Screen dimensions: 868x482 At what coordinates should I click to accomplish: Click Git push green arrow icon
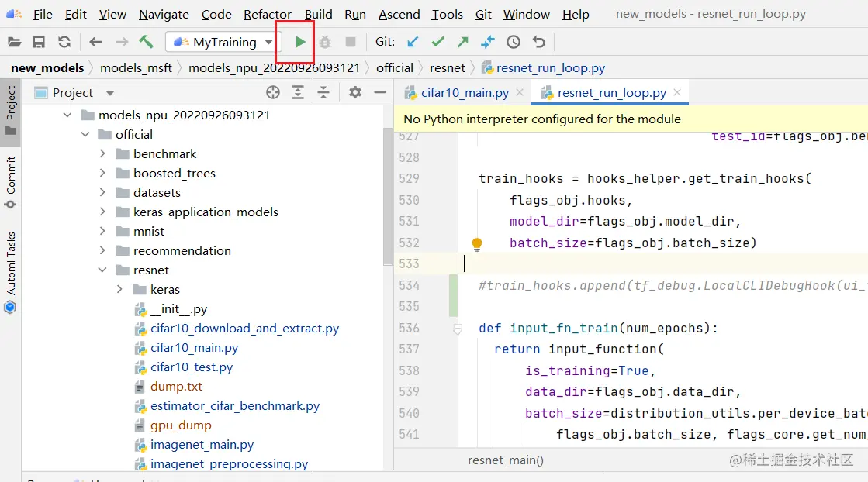(x=463, y=42)
